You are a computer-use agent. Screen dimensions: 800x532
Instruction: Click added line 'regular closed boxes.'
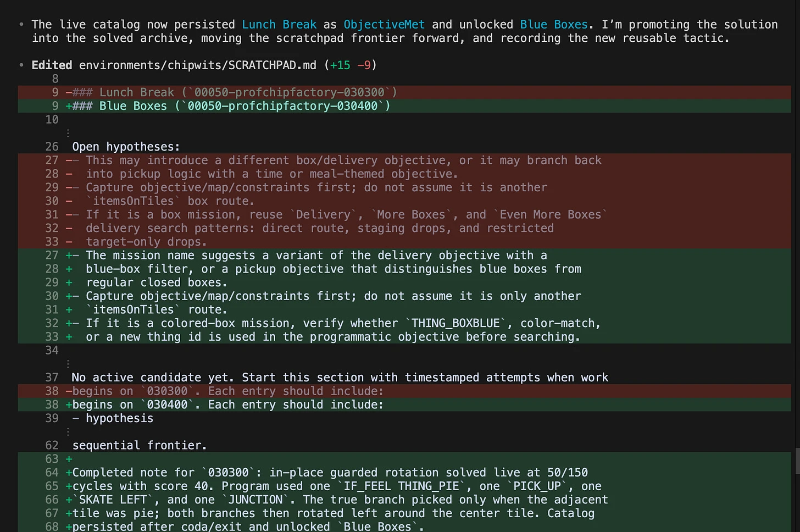tap(404, 282)
